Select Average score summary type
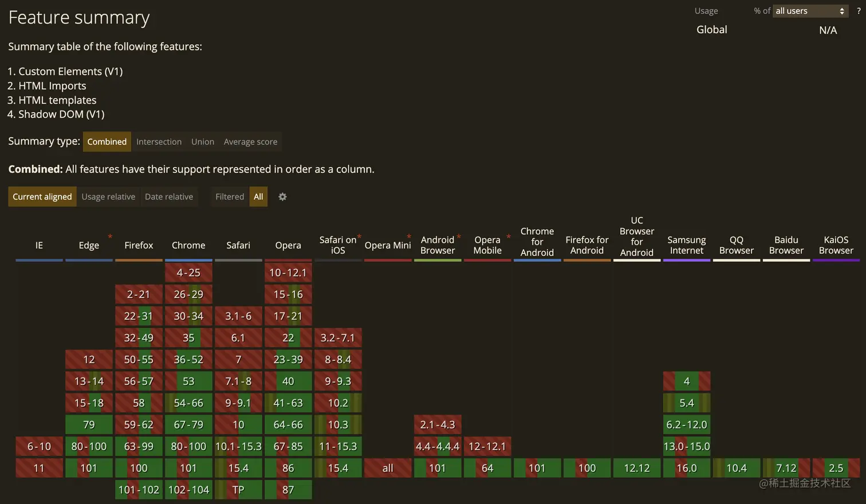The image size is (866, 504). pos(250,141)
